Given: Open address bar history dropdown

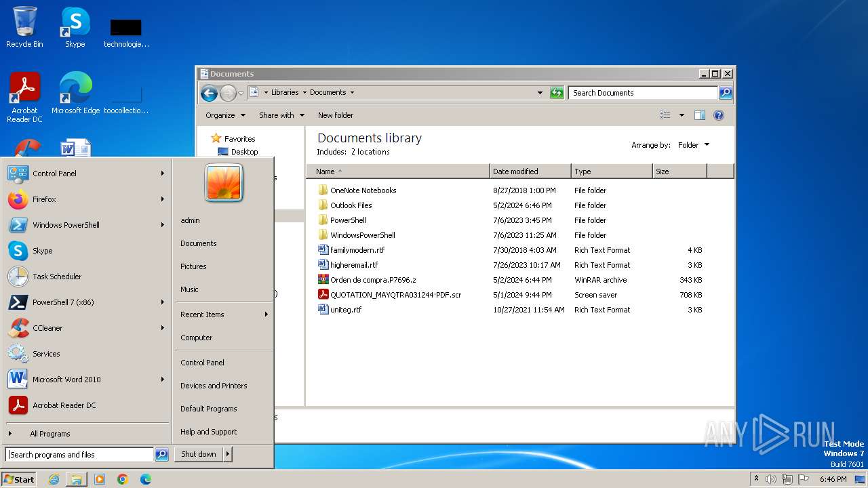Looking at the screenshot, I should (540, 93).
